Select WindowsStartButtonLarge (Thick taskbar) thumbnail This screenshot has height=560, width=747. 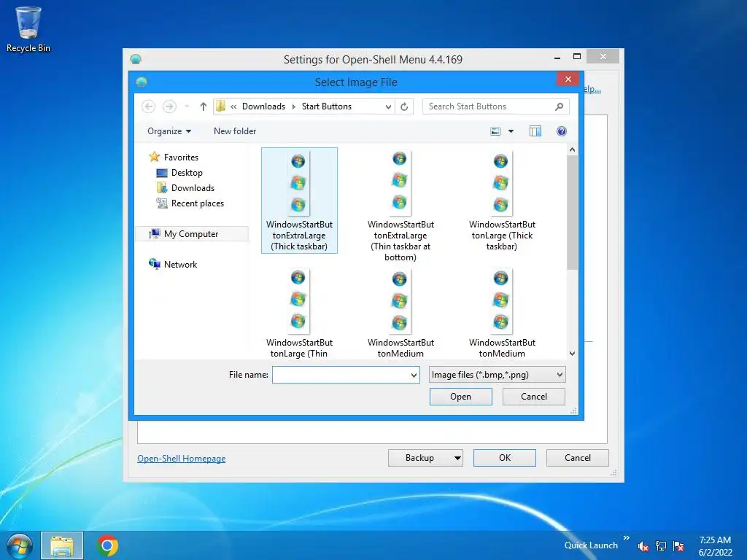pyautogui.click(x=500, y=182)
